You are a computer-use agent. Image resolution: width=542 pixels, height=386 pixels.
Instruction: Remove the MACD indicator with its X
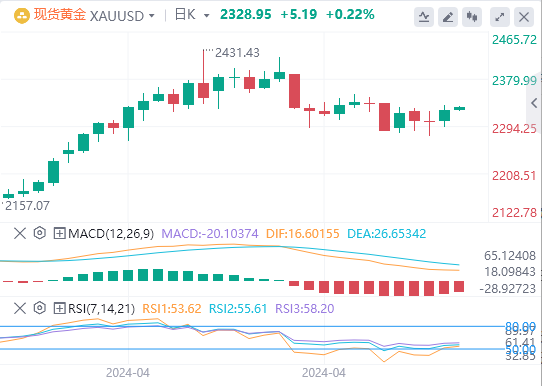[x=20, y=233]
